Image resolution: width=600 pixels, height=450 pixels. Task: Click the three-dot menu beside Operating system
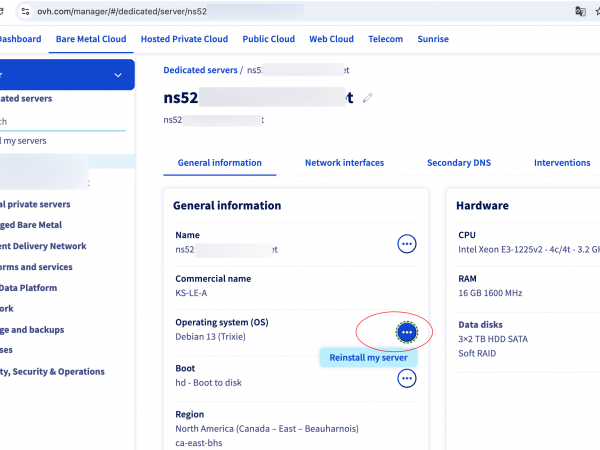tap(406, 331)
